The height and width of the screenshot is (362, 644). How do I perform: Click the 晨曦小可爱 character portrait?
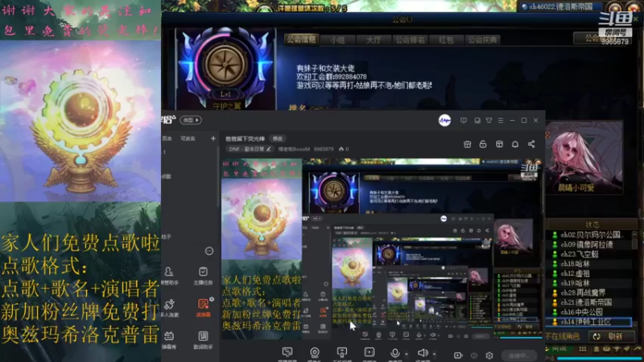point(584,157)
